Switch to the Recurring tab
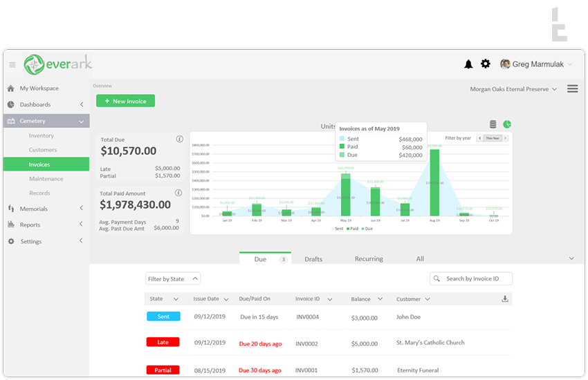 (x=369, y=259)
